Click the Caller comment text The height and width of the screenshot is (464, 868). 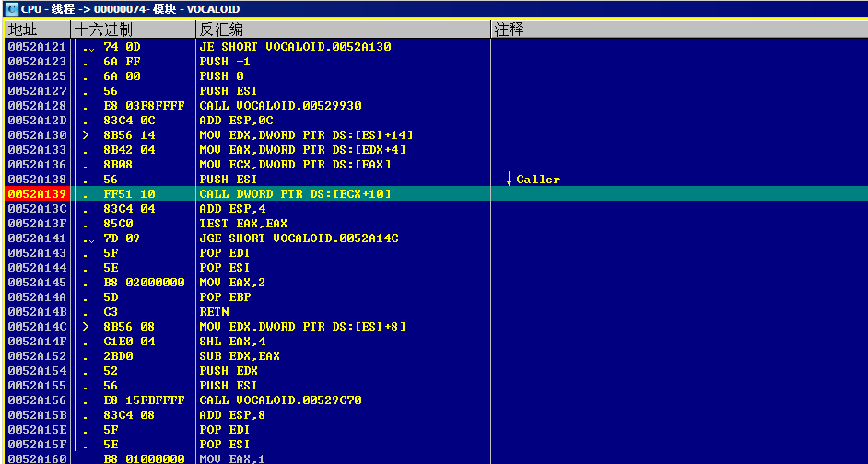[x=538, y=180]
